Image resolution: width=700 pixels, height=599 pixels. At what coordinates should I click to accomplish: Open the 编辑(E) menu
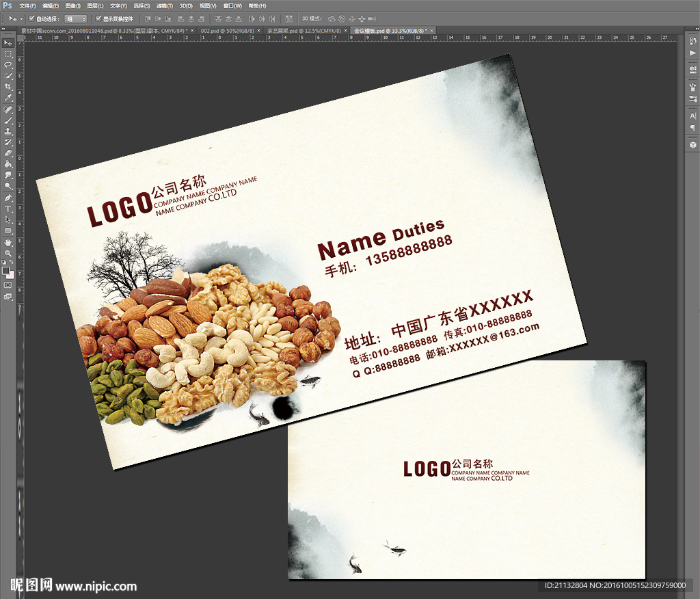[x=51, y=5]
